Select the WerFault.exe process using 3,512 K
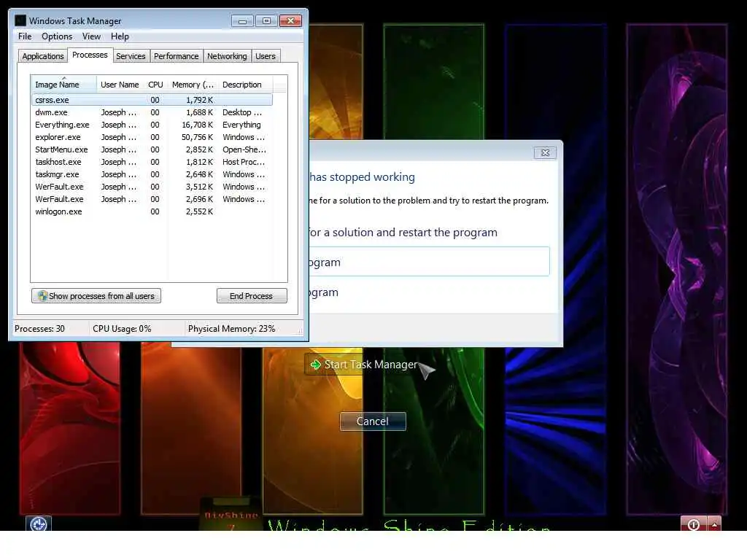The height and width of the screenshot is (560, 747). tap(152, 187)
